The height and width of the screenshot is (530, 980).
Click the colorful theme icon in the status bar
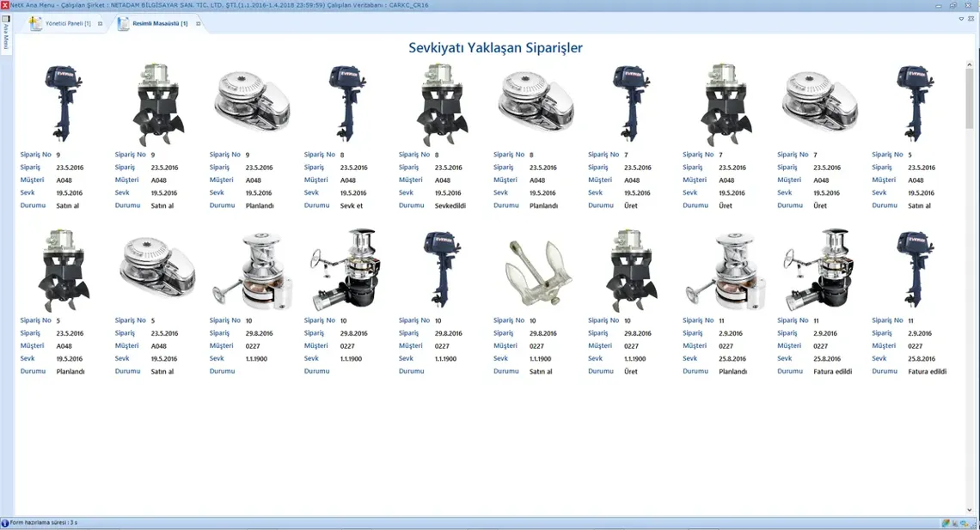(946, 523)
